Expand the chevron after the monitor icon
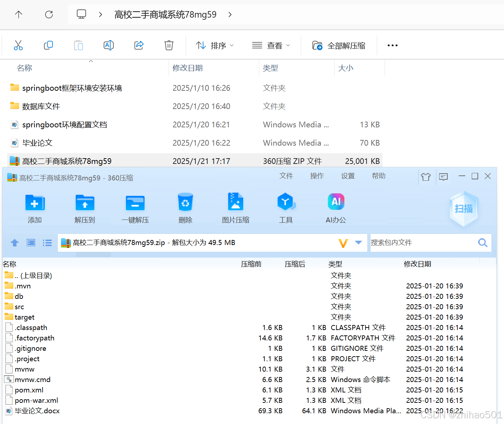The height and width of the screenshot is (424, 504). (x=100, y=14)
